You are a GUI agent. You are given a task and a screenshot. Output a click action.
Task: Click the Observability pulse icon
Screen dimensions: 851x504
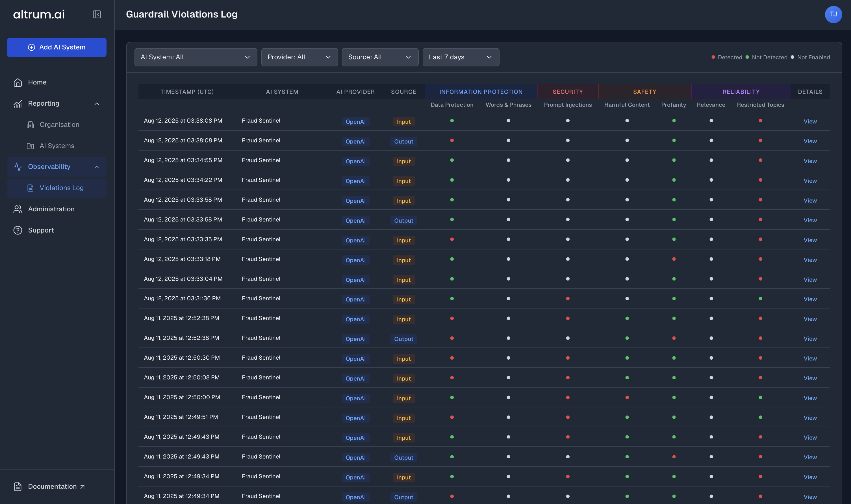18,167
